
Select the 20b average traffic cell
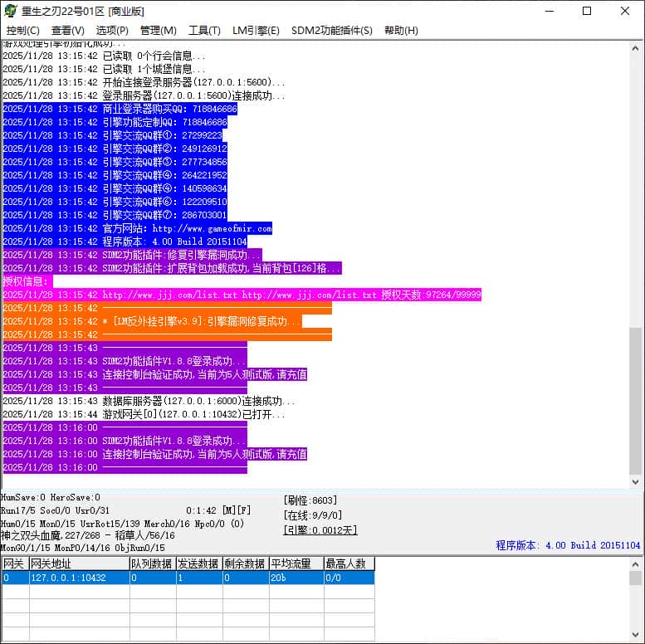[x=296, y=578]
